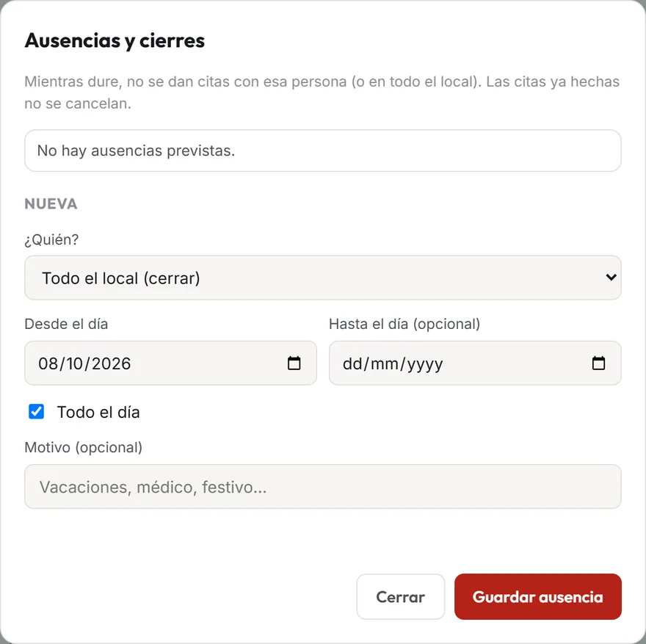Viewport: 646px width, 644px height.
Task: Click the Motivo (opcional) label
Action: pyautogui.click(x=83, y=447)
